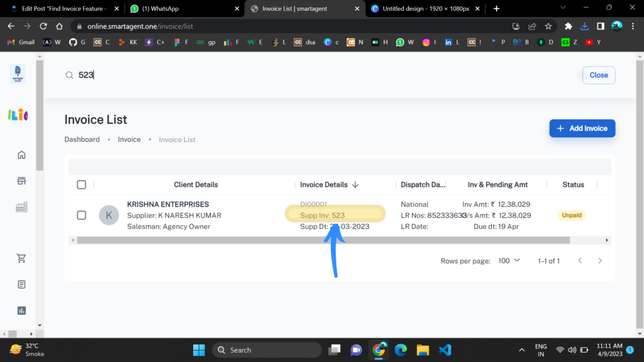Open the bar chart reports icon

[x=22, y=310]
